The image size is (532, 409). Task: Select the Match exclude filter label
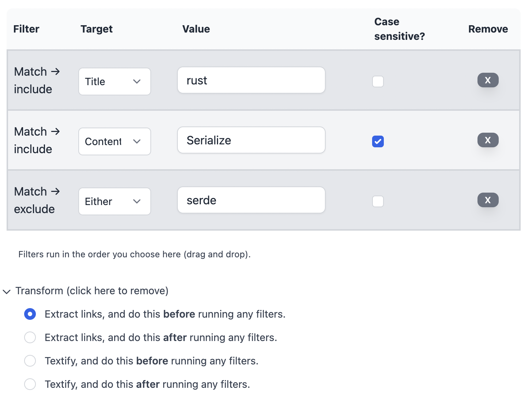pyautogui.click(x=37, y=200)
